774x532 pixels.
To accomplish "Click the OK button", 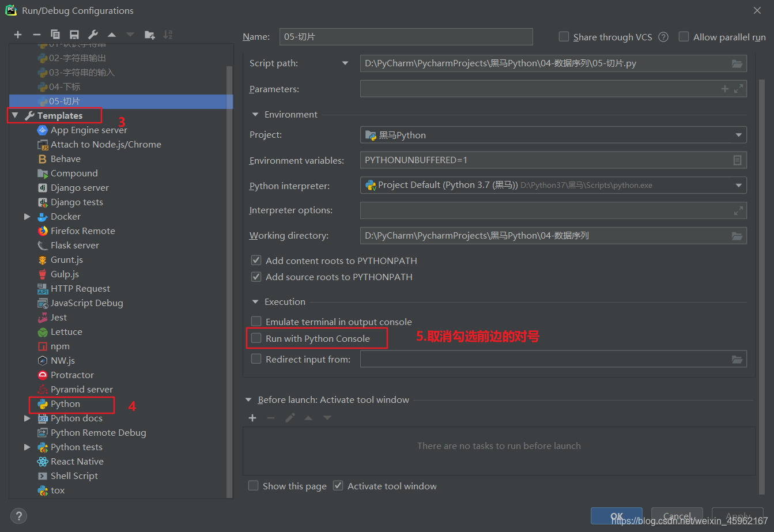I will (x=617, y=516).
